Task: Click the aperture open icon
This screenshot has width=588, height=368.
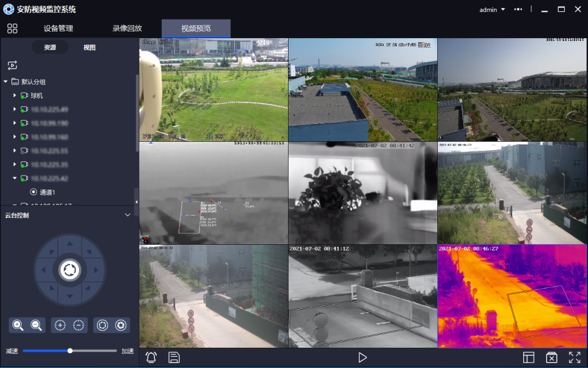Action: tap(102, 325)
